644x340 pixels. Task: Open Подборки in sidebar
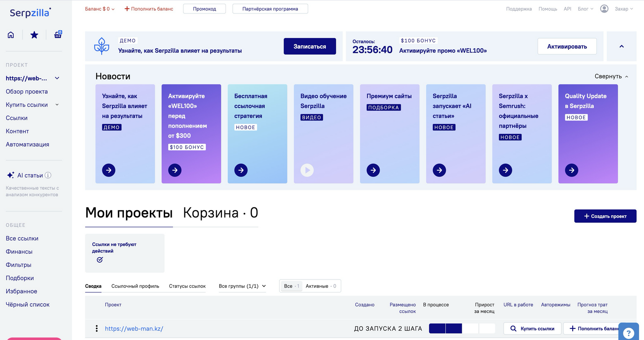click(x=20, y=278)
